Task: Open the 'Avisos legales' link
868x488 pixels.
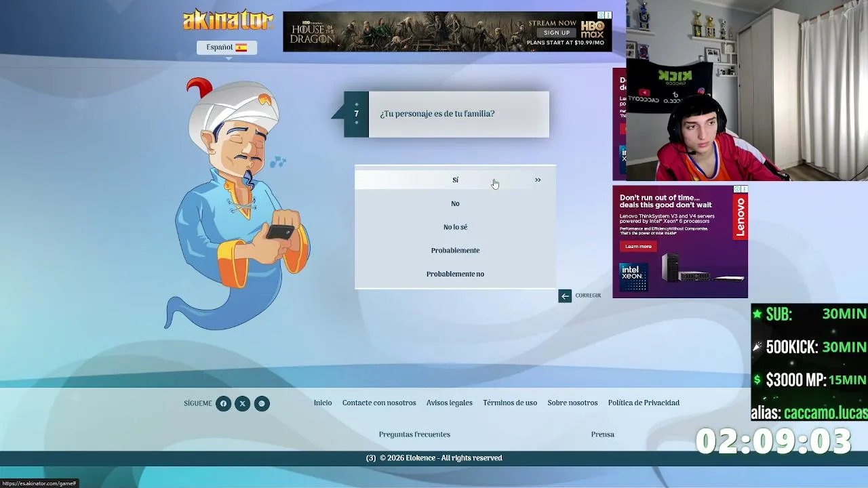Action: click(x=450, y=403)
